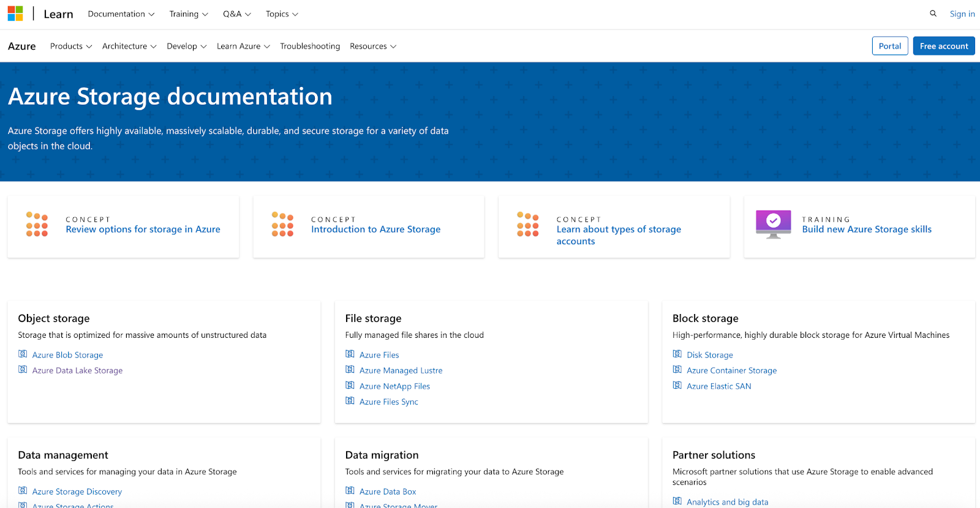Expand the Training dropdown menu
Screen dimensions: 980x508
[x=189, y=13]
